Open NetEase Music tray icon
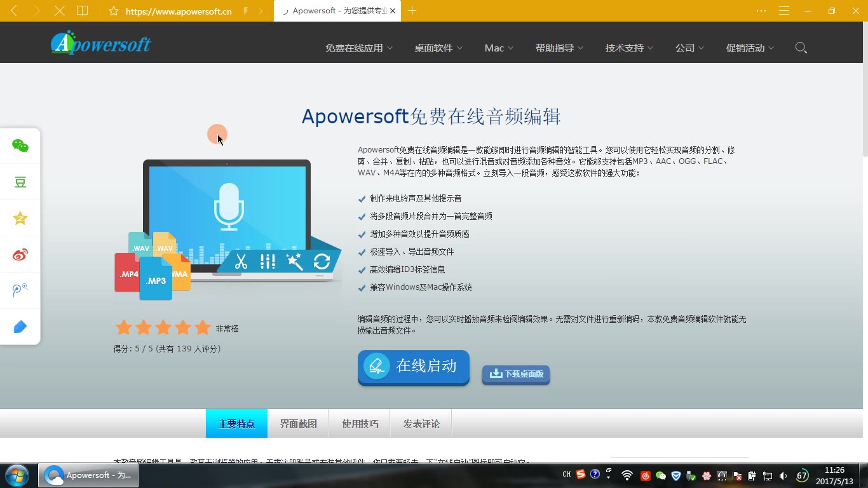Screen dimensions: 868x488 646,476
